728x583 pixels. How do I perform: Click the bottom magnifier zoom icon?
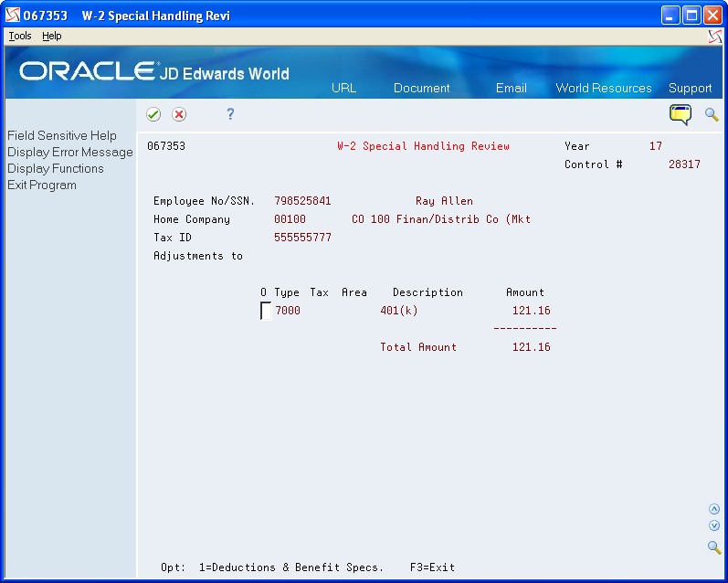click(714, 547)
